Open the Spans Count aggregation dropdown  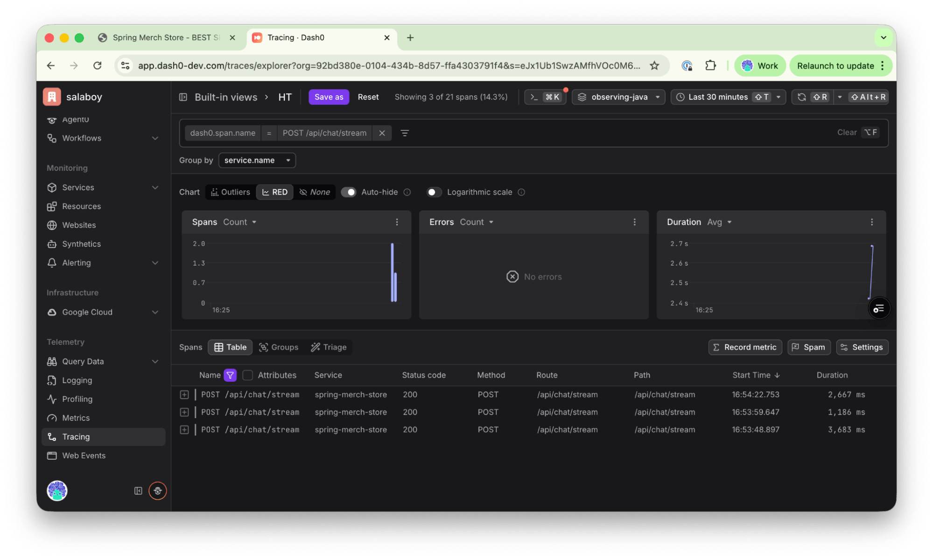(x=240, y=222)
